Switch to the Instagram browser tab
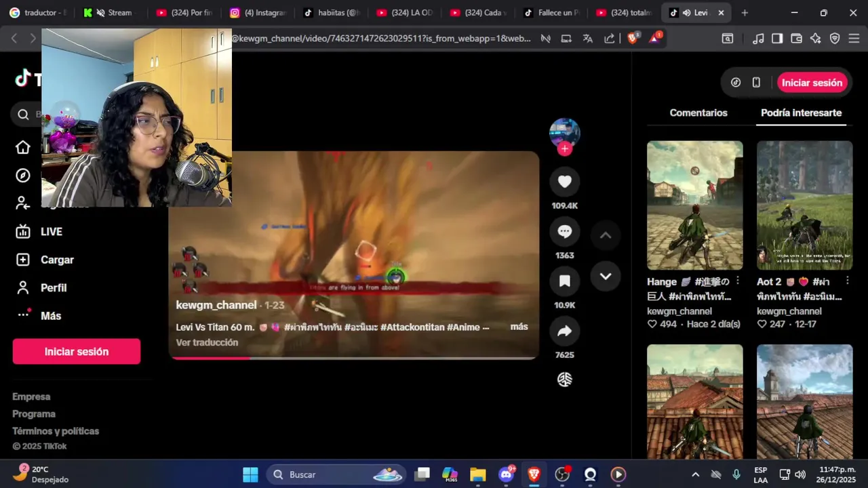This screenshot has height=488, width=868. tap(258, 13)
